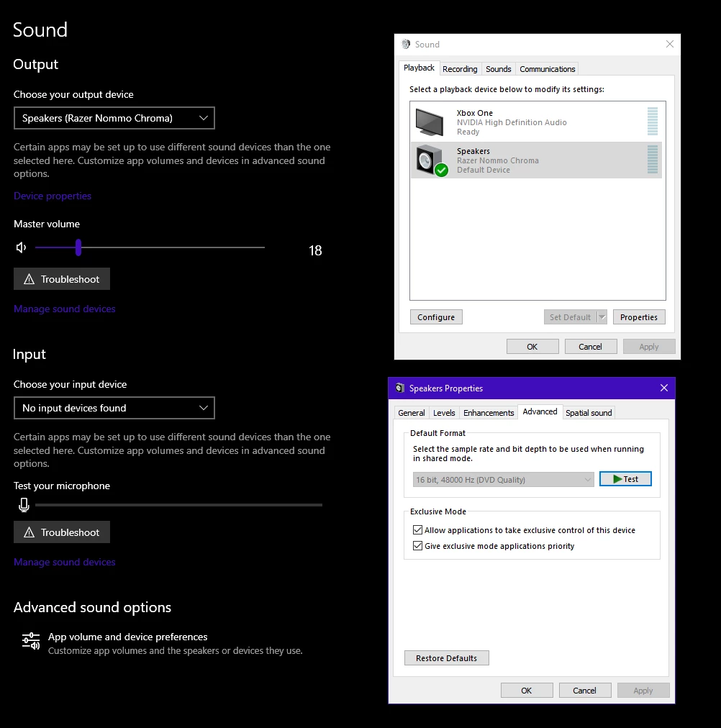Click the App volume and device preferences mixer icon
This screenshot has height=728, width=721.
pos(31,641)
